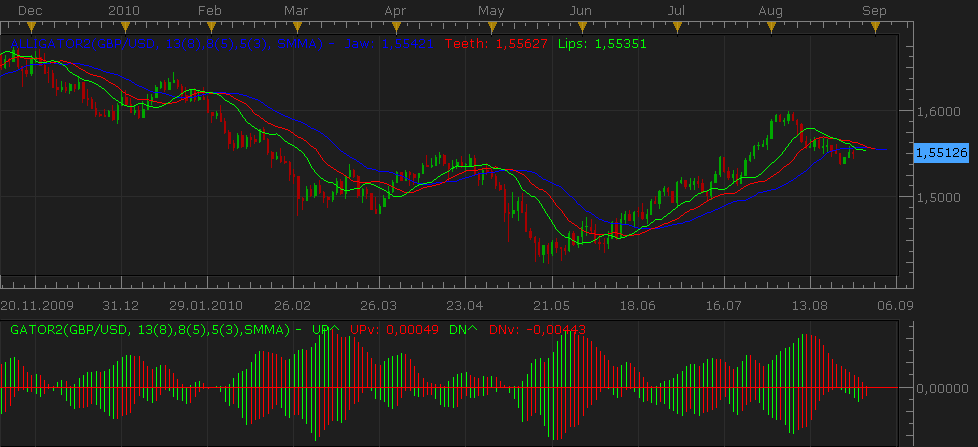Click the Sep month label

click(x=874, y=11)
